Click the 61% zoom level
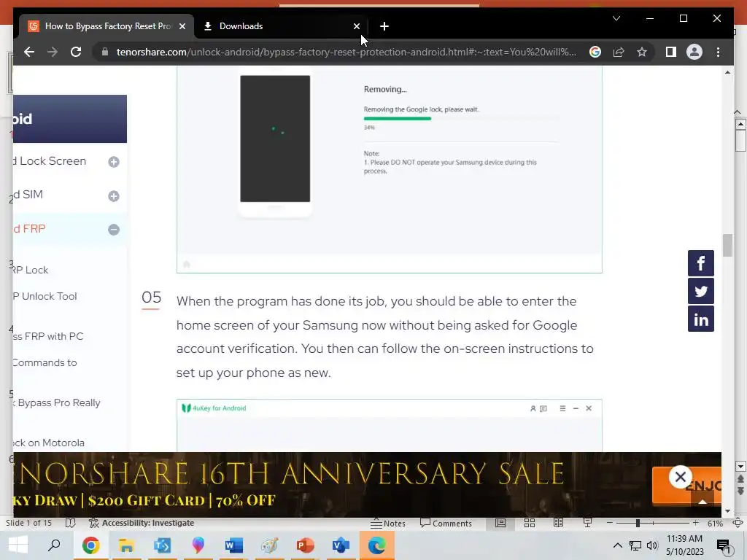 point(715,524)
